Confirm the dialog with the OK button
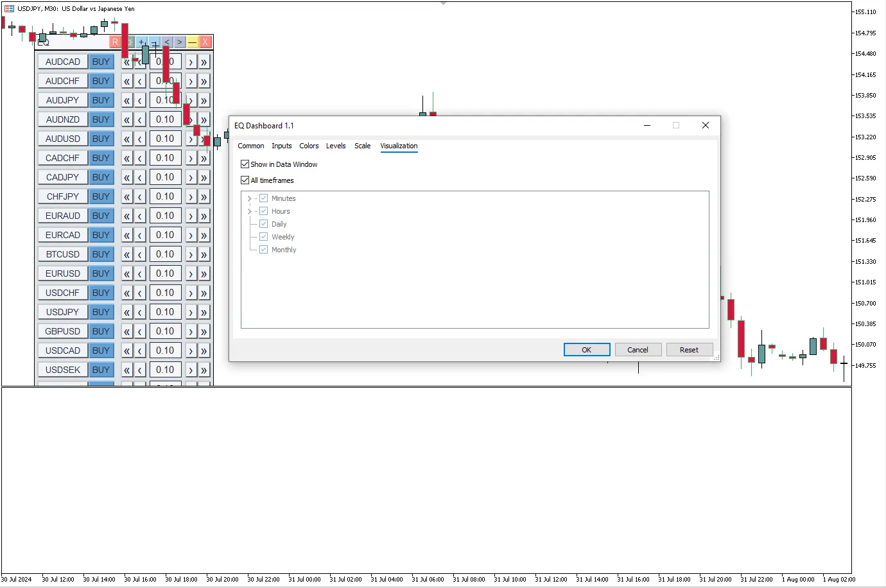Viewport: 886px width, 588px height. click(x=587, y=350)
